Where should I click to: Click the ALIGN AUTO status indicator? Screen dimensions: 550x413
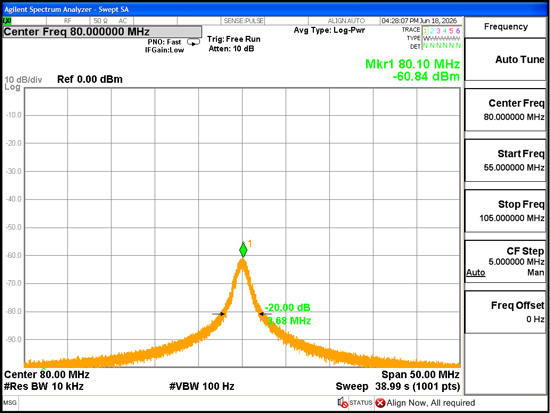click(x=346, y=21)
